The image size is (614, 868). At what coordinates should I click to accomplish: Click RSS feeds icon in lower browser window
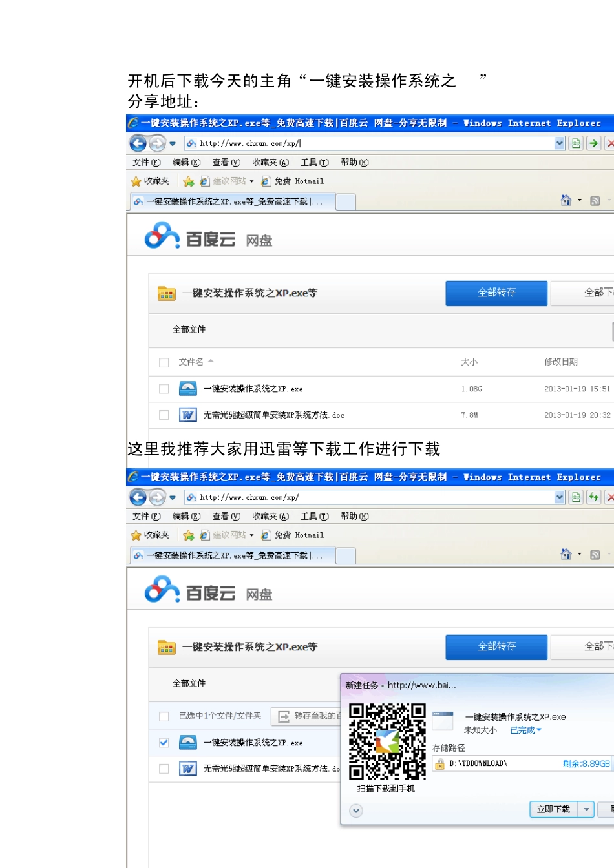(x=595, y=555)
